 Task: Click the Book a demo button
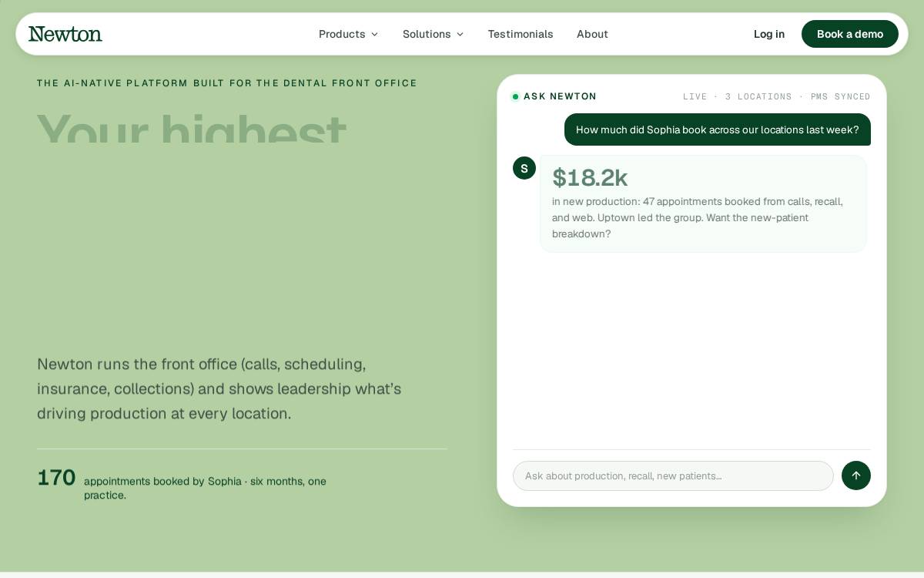[x=850, y=34]
